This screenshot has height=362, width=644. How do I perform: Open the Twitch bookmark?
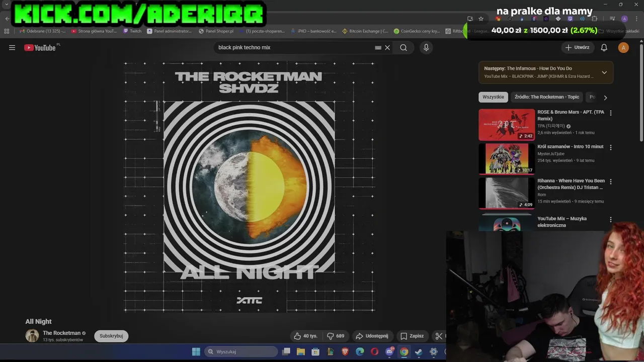[x=132, y=31]
